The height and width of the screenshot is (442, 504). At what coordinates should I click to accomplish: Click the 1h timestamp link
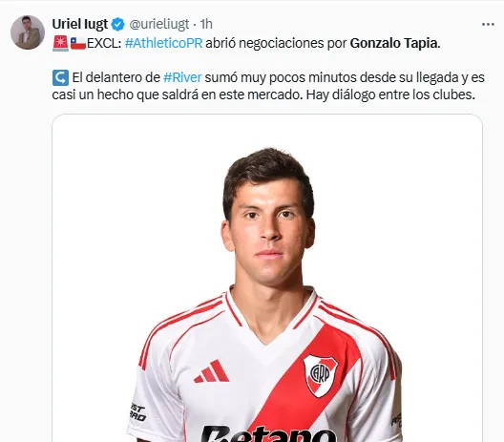click(206, 24)
